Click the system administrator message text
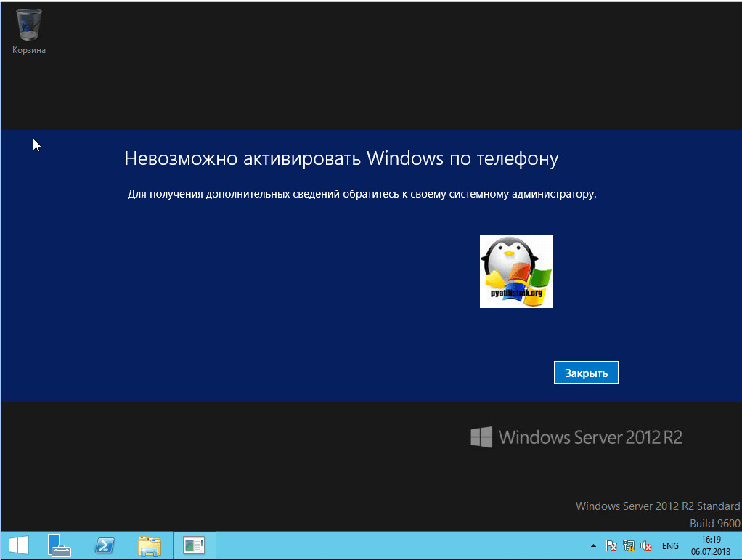 tap(362, 195)
